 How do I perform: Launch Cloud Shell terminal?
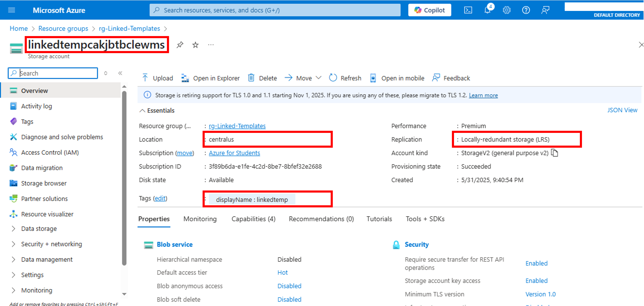coord(468,10)
